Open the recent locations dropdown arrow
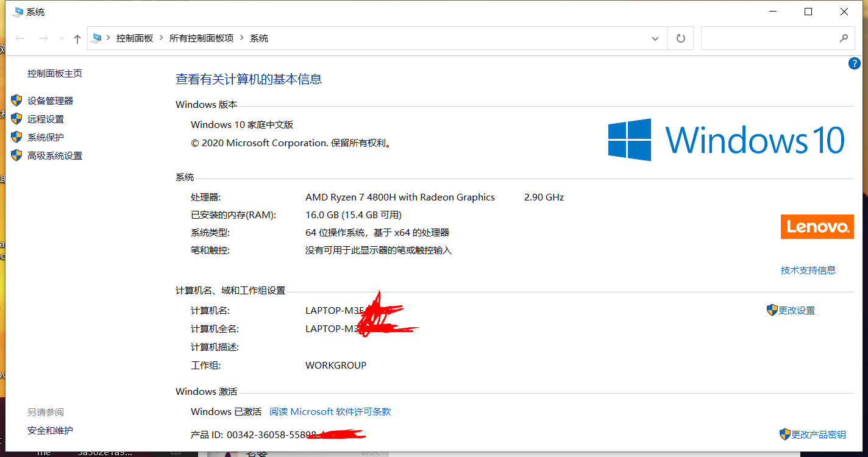Screen dimensions: 868x457 pos(61,38)
